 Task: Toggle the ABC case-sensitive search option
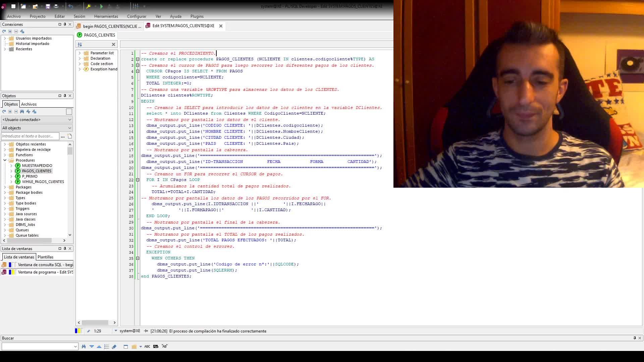[147, 347]
